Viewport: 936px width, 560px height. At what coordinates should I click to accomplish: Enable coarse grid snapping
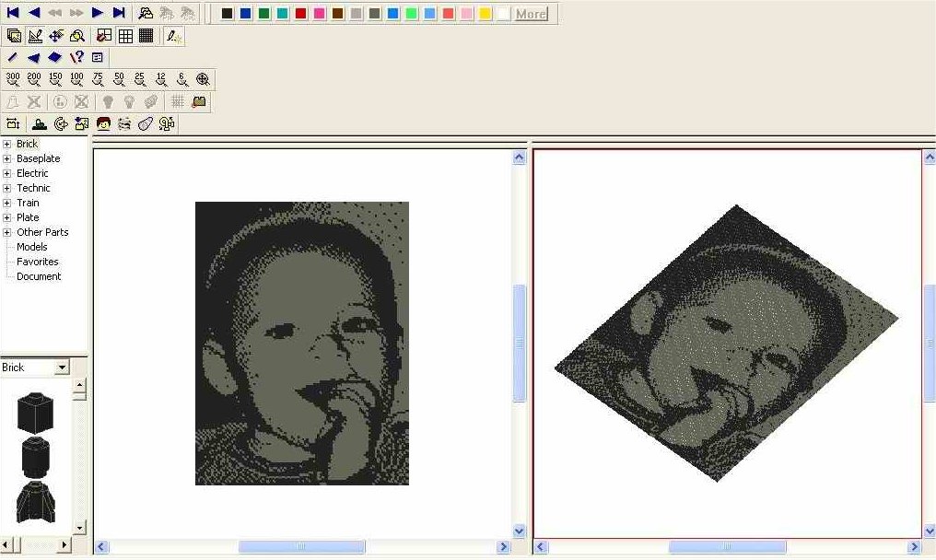(x=104, y=36)
